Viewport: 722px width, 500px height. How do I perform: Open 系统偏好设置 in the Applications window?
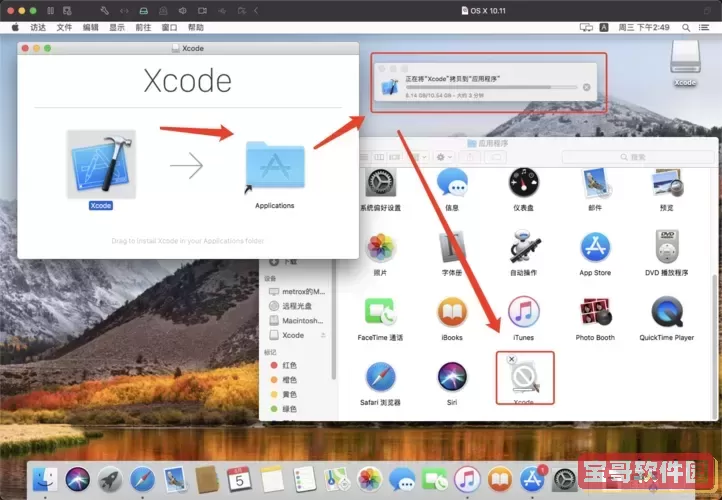380,183
